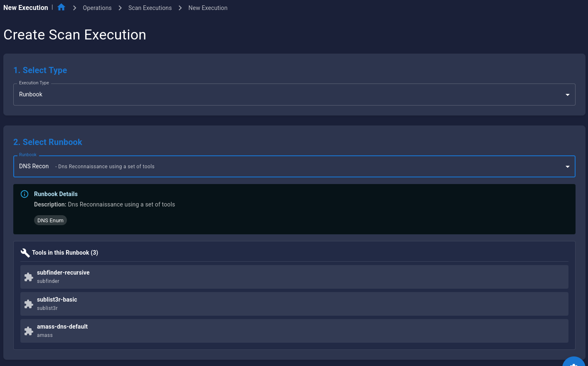Click the puzzle icon for sublist3r-basic
The width and height of the screenshot is (588, 366).
point(29,304)
